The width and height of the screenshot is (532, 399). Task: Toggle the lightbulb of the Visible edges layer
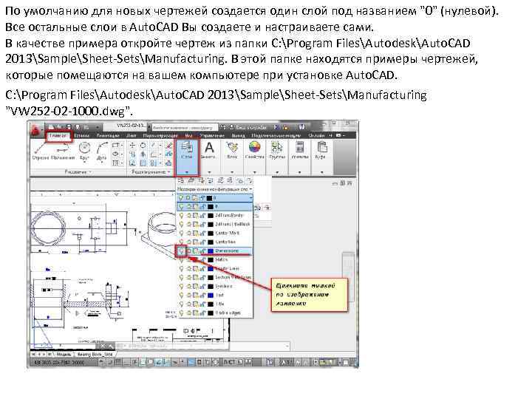point(182,313)
